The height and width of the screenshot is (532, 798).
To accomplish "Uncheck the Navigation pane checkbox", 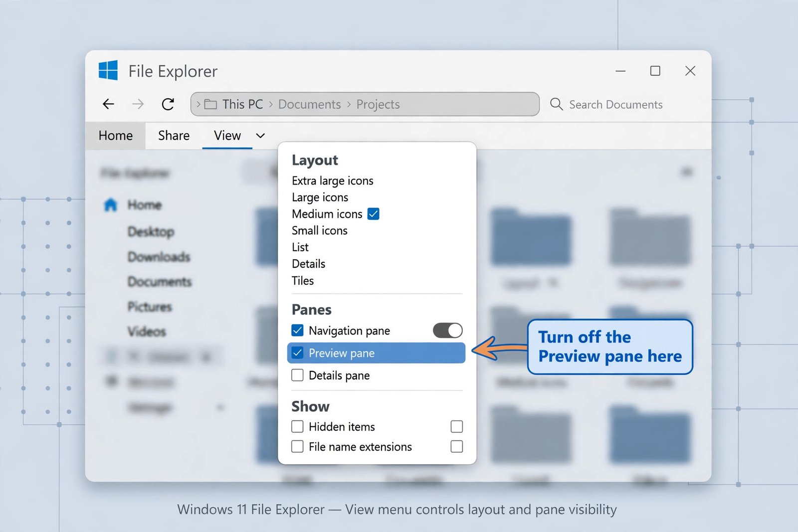I will (x=297, y=330).
